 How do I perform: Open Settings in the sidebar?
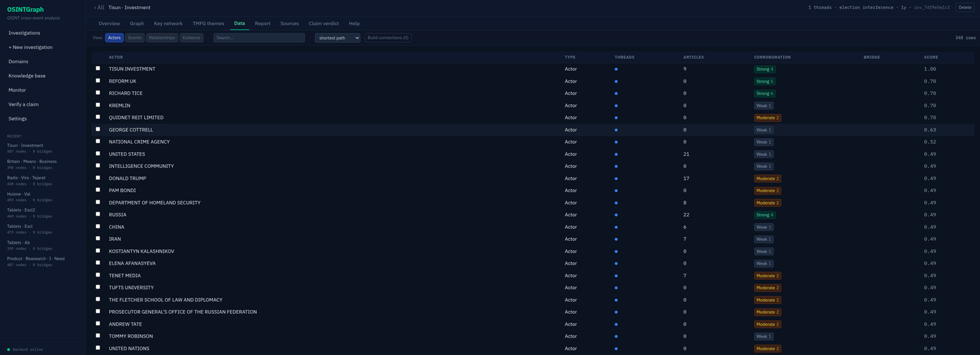17,119
